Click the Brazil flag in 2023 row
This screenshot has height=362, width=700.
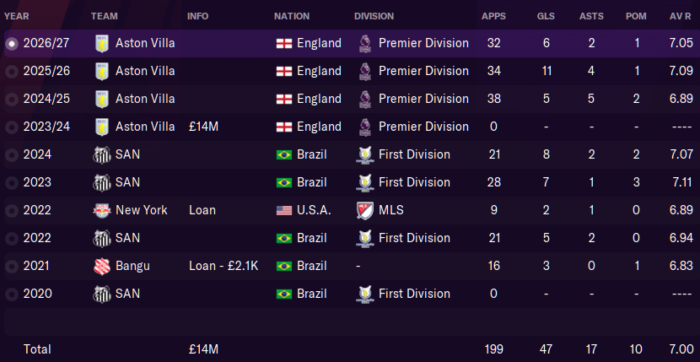pyautogui.click(x=284, y=183)
